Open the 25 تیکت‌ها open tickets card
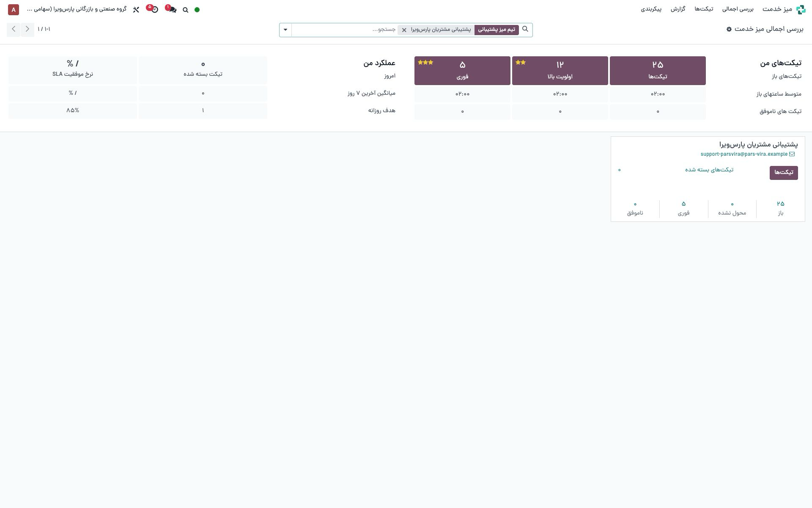812x508 pixels. (x=658, y=70)
